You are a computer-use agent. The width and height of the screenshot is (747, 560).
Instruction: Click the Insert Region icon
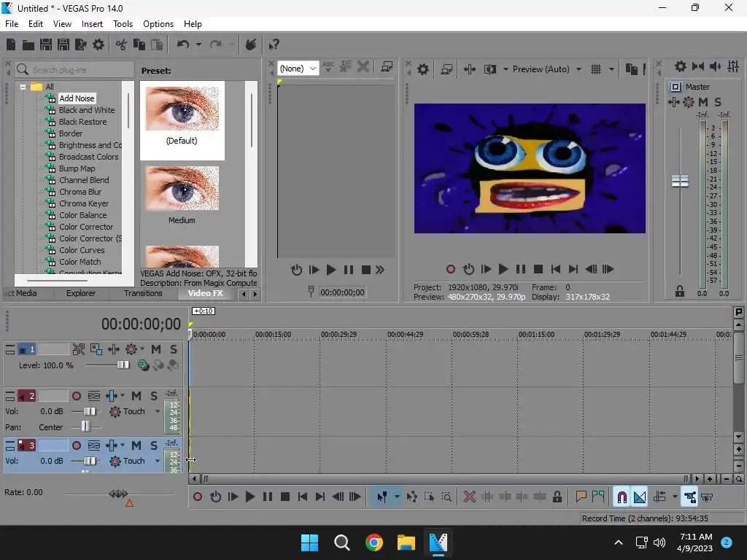pyautogui.click(x=598, y=497)
